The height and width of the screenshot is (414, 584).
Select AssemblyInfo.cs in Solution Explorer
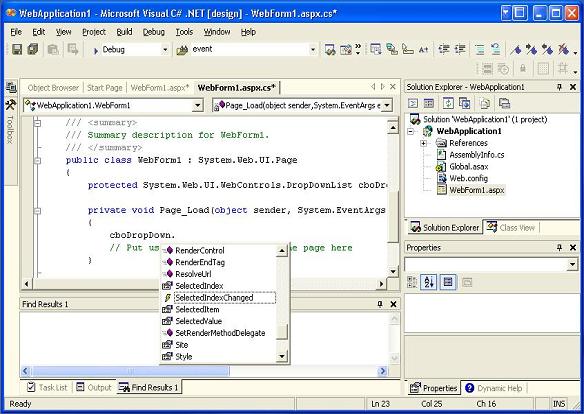click(477, 155)
